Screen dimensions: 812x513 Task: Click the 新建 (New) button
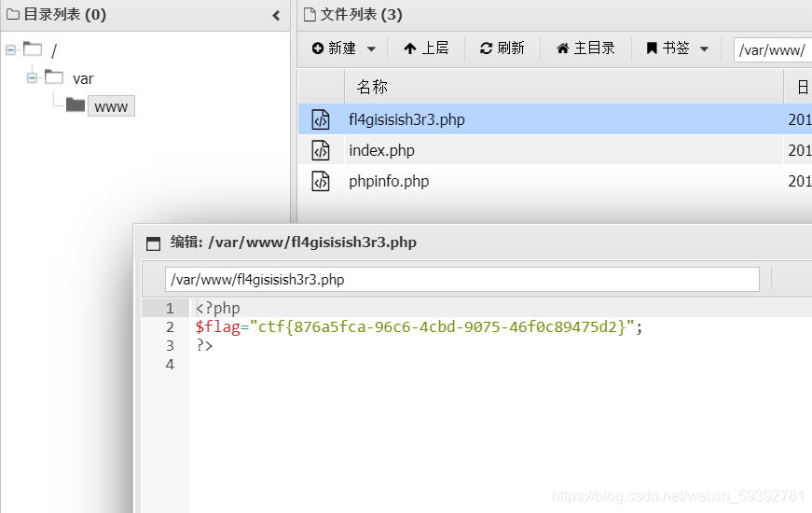[x=334, y=49]
